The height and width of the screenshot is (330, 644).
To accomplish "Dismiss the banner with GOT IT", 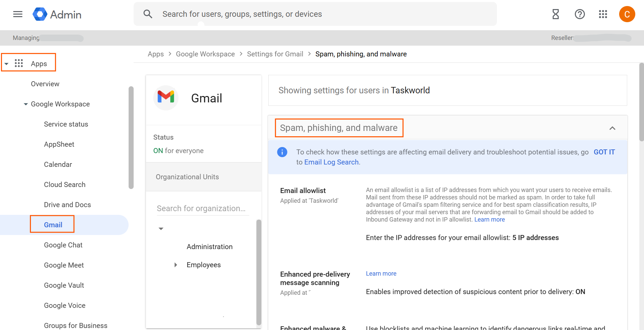I will click(x=604, y=152).
